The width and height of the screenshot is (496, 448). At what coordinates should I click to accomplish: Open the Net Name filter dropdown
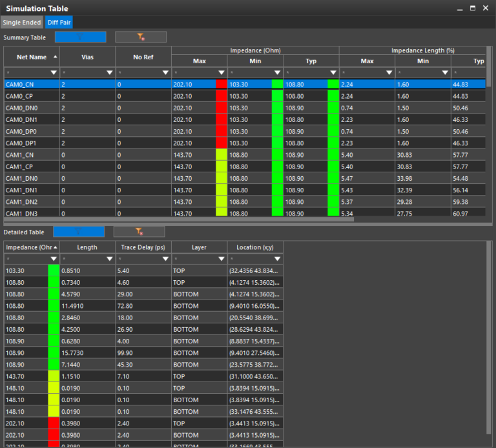(54, 72)
